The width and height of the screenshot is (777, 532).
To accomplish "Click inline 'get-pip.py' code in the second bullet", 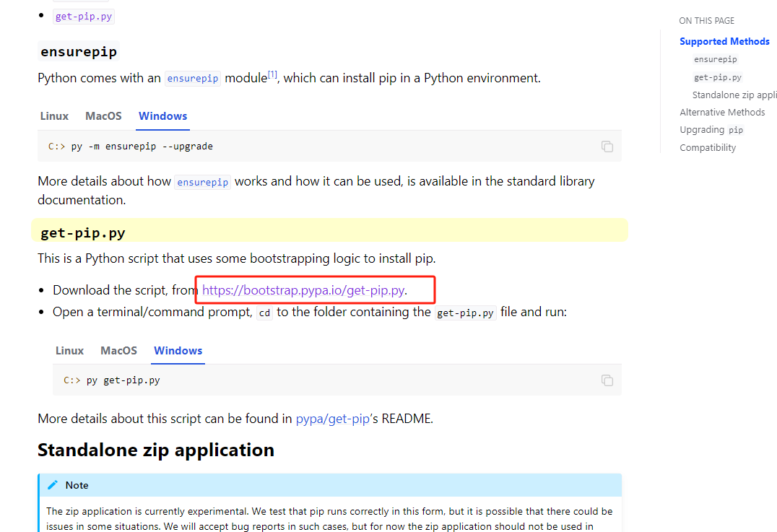I will click(465, 313).
